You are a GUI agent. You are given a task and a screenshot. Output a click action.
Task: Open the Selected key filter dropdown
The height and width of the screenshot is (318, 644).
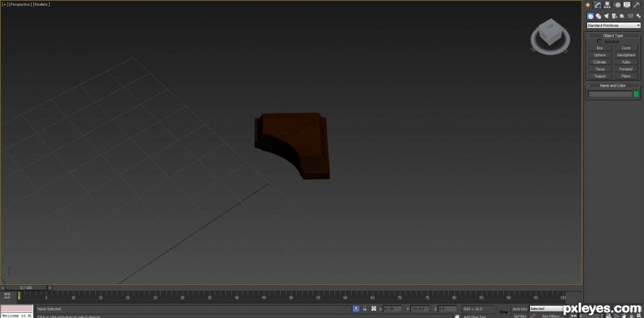[547, 309]
